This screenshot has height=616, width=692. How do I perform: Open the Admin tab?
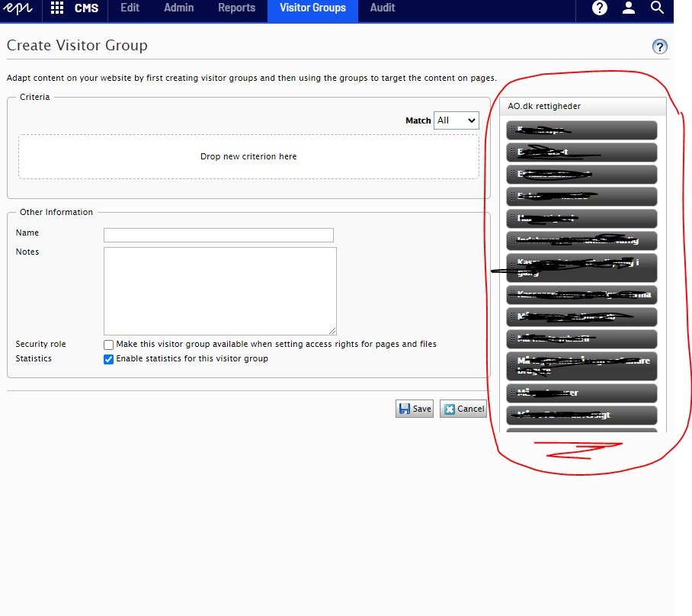pos(179,8)
